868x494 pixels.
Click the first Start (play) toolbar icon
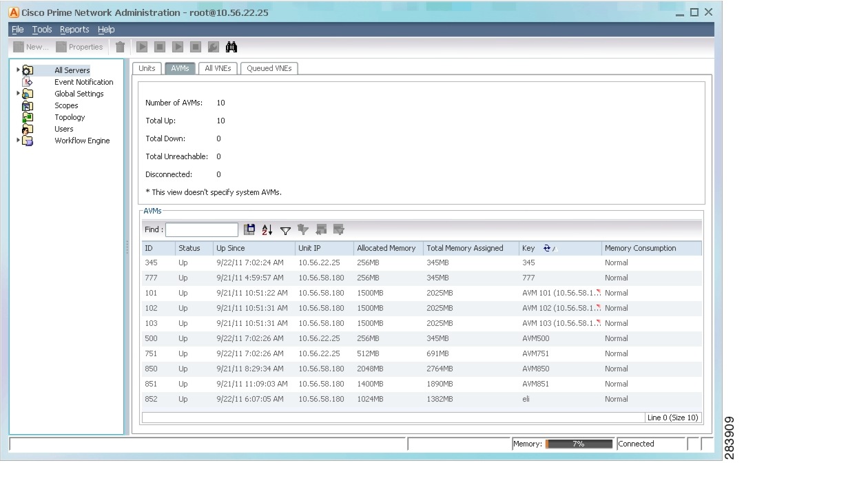(142, 47)
